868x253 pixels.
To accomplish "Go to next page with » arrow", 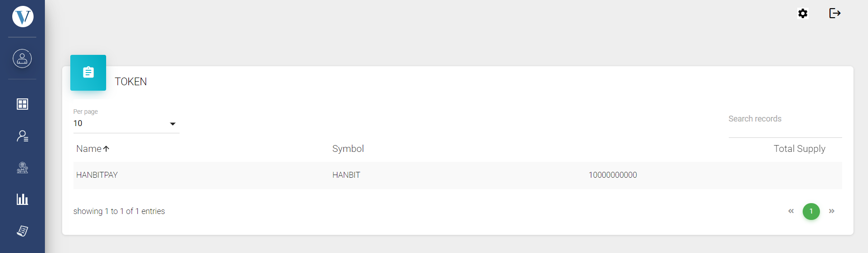I will pyautogui.click(x=832, y=211).
